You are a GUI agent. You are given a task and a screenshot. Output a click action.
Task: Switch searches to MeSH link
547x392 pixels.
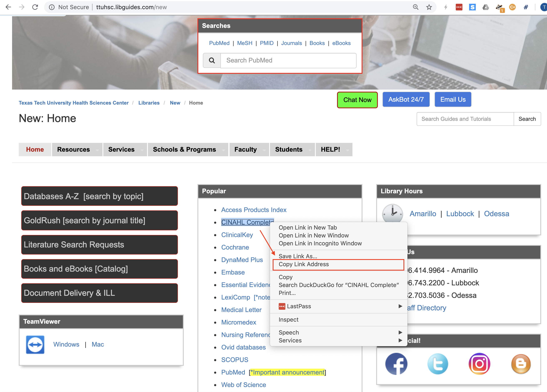click(245, 43)
